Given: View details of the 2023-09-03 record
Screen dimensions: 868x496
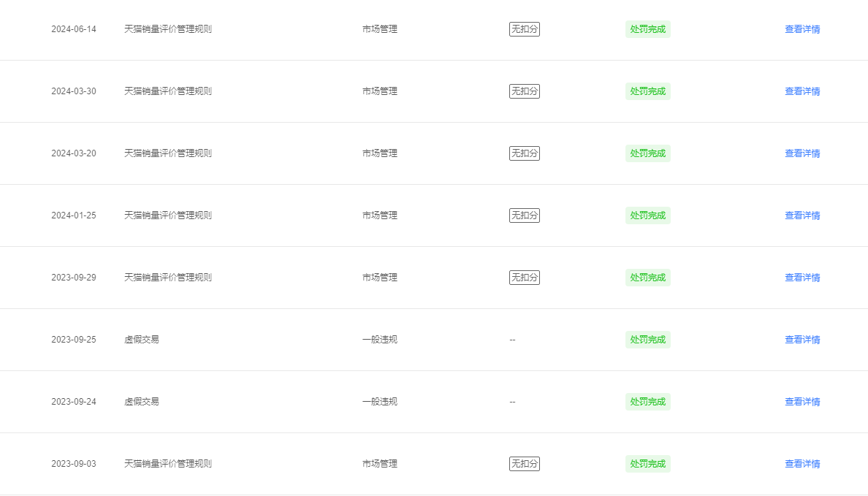Looking at the screenshot, I should pyautogui.click(x=802, y=463).
